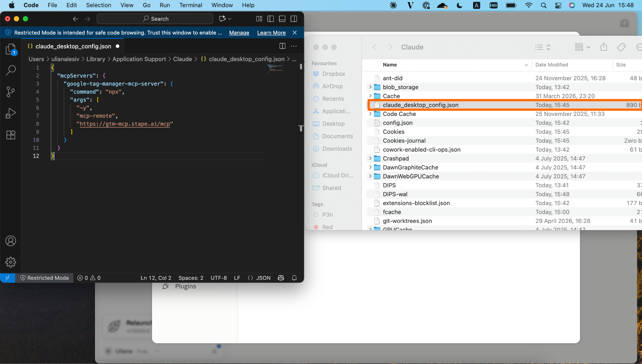The height and width of the screenshot is (364, 642).
Task: Select claude_desktop_config.json in Finder
Action: [x=505, y=105]
